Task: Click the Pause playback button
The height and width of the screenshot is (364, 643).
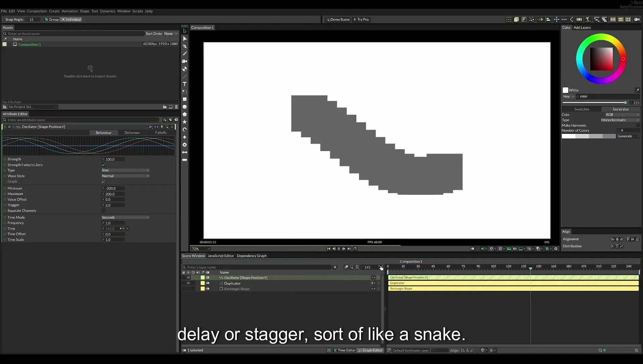Action: 339,249
